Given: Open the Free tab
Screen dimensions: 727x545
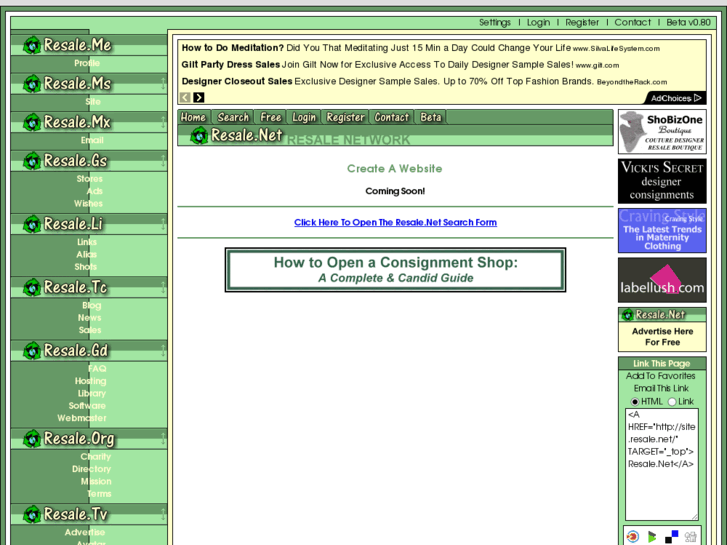Looking at the screenshot, I should pos(271,117).
